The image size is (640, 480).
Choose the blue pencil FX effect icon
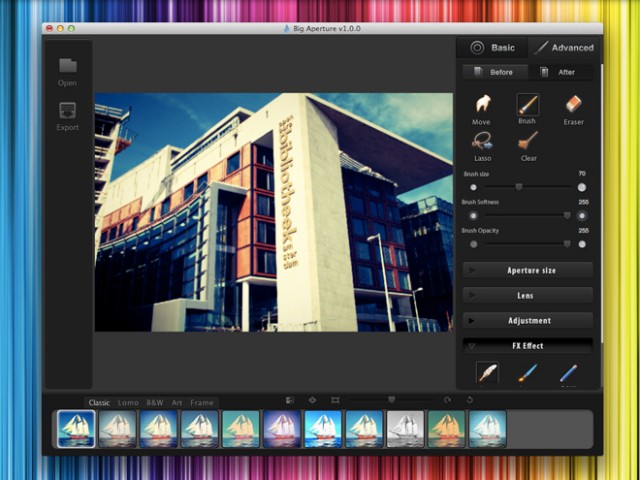pos(569,373)
